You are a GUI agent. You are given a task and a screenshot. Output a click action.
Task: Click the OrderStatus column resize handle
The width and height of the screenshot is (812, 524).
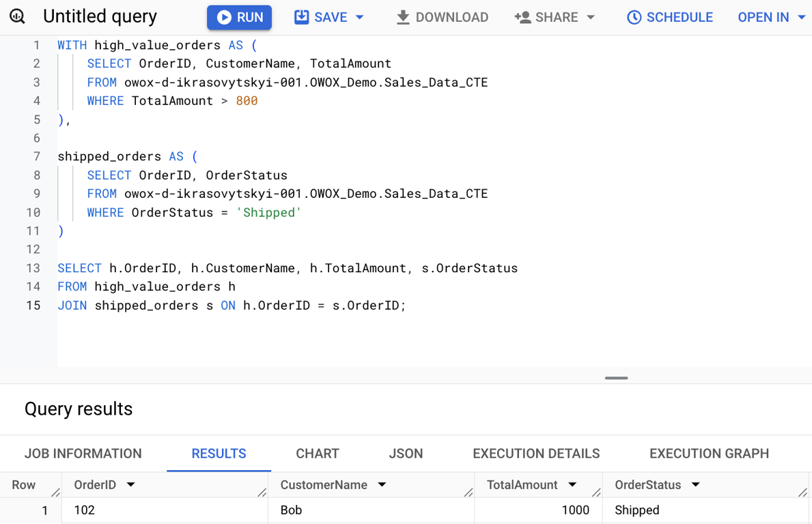(x=802, y=493)
